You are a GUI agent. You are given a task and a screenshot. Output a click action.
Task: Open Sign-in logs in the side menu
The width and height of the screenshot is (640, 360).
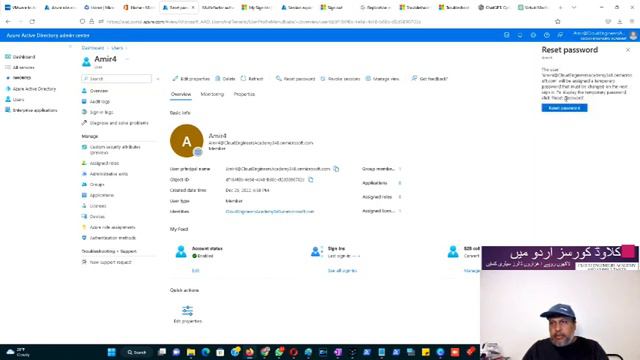click(101, 112)
